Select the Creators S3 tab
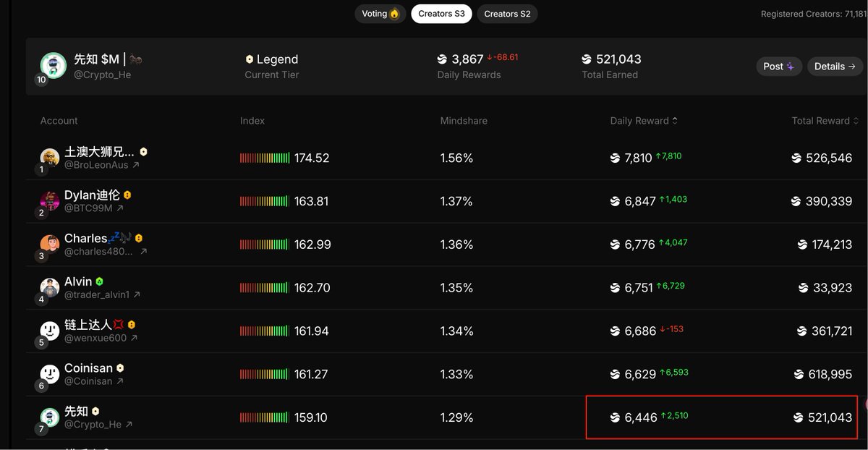 pos(441,14)
